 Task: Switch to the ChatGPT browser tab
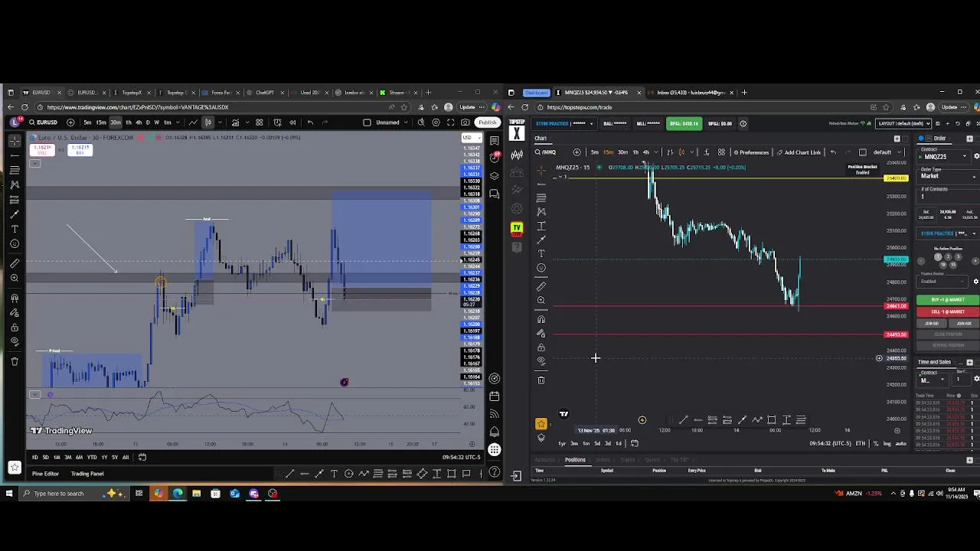[x=263, y=93]
